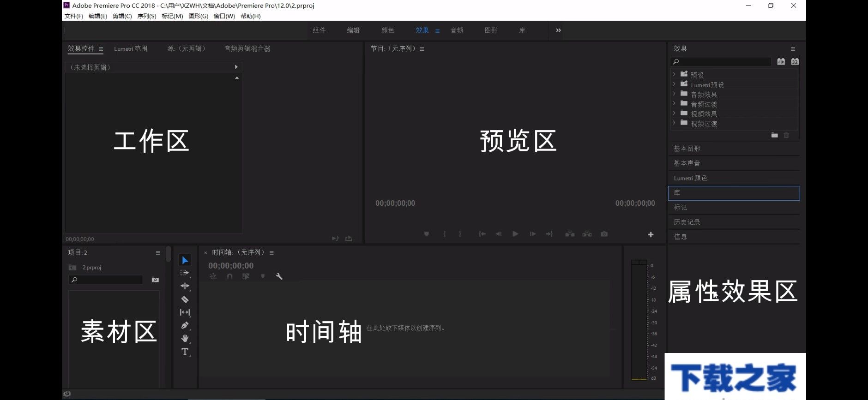This screenshot has width=868, height=400.
Task: Expand the 视频过渡 folder
Action: [674, 123]
